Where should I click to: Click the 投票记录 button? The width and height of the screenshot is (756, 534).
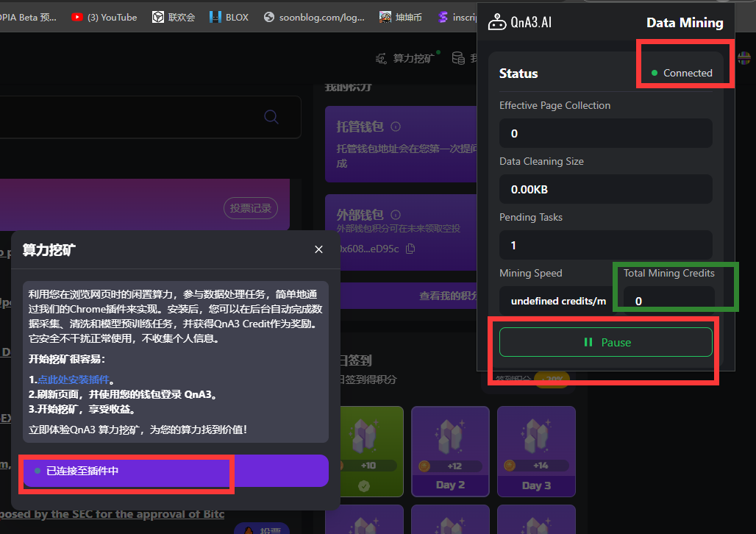250,208
